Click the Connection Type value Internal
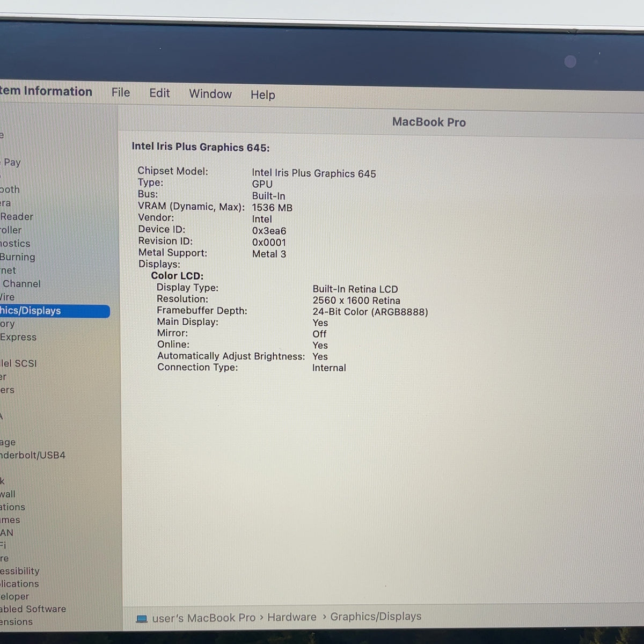 coord(329,368)
